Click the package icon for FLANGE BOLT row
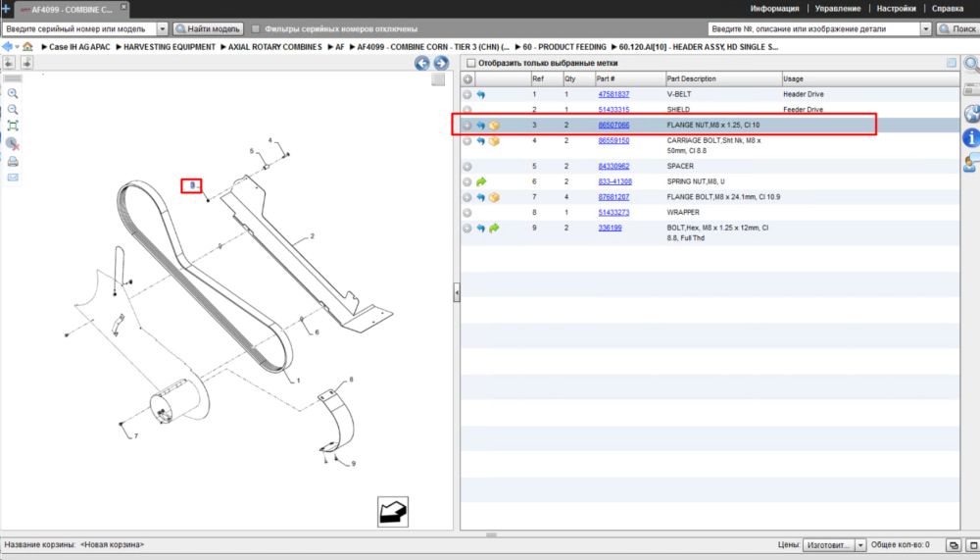Screen dimensions: 980x560 [494, 197]
